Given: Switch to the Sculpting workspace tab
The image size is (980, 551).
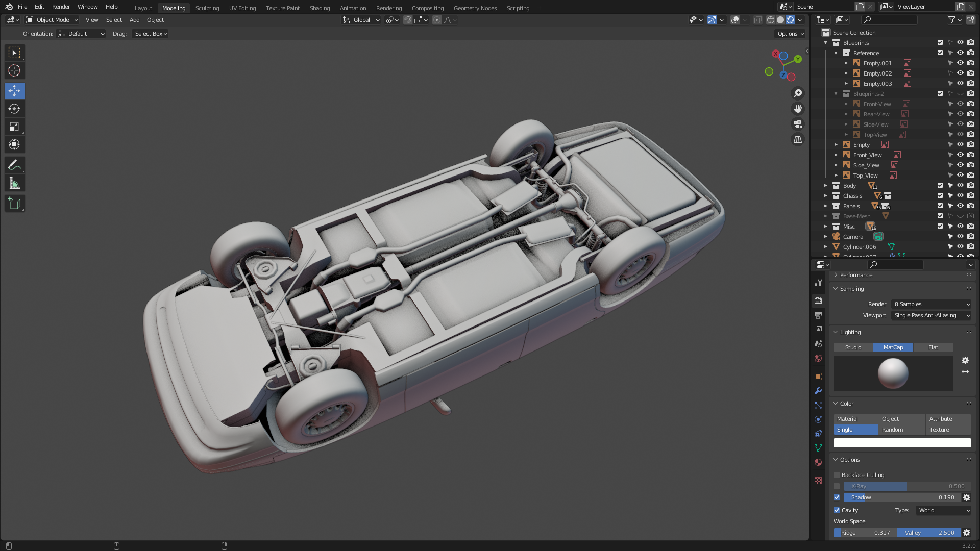Looking at the screenshot, I should point(207,8).
